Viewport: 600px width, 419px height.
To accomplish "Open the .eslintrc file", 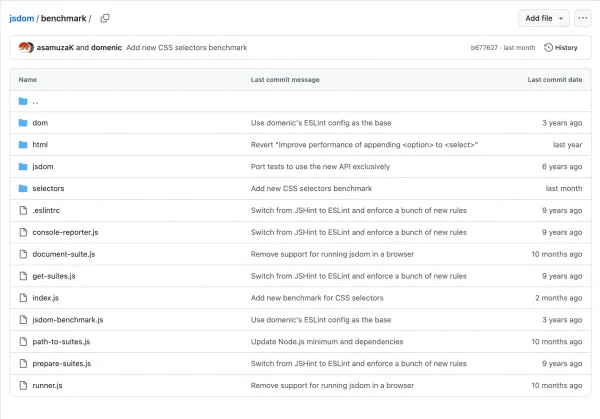I will 46,210.
